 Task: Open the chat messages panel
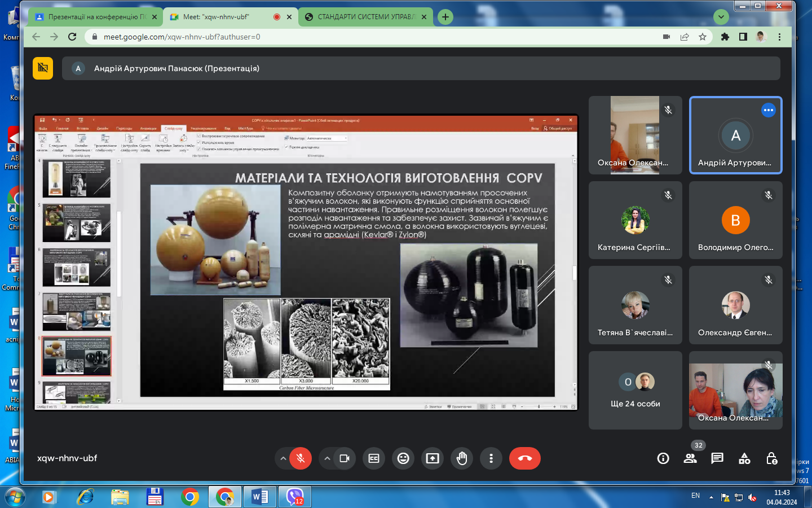[717, 458]
